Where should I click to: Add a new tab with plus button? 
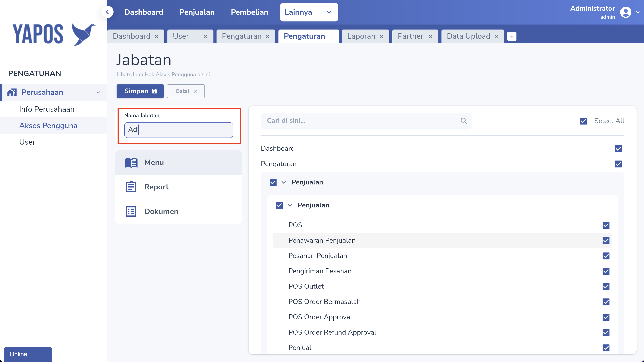click(512, 36)
